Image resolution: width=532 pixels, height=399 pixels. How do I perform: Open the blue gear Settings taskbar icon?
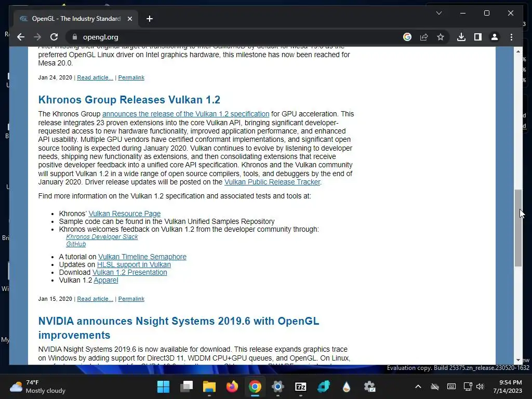[277, 387]
